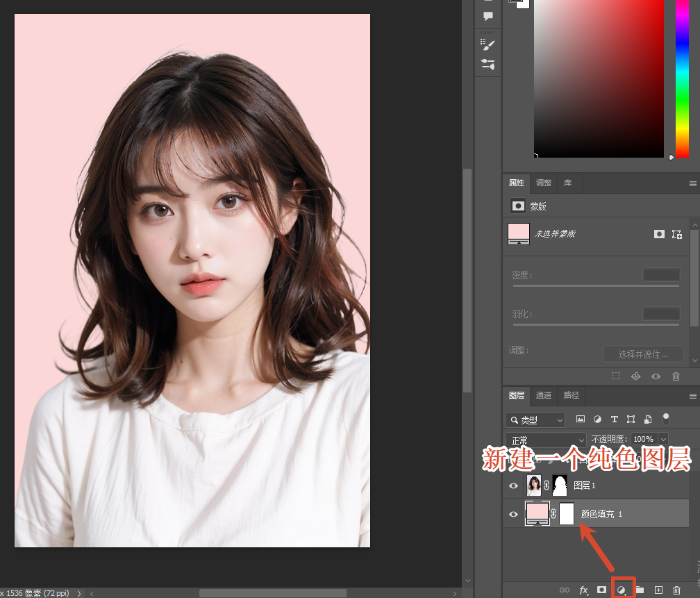Click the create fill or adjustment layer icon
This screenshot has width=700, height=598.
pos(622,590)
